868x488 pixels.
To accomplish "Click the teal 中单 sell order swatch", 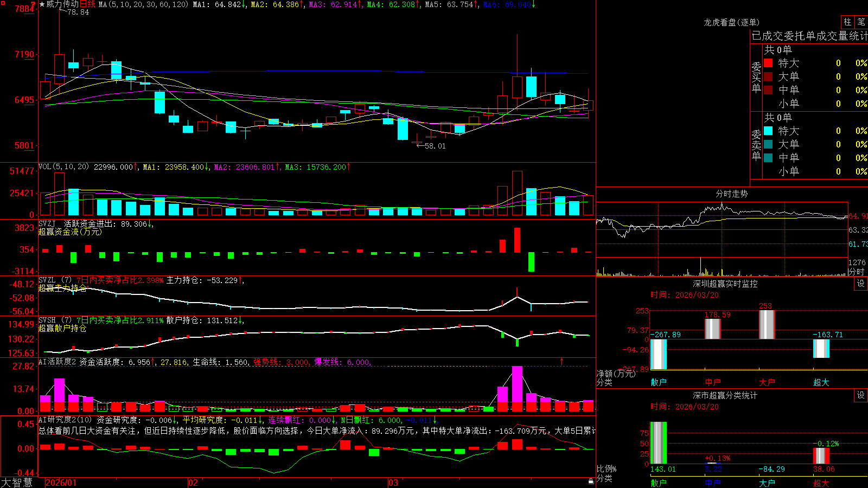I will (x=768, y=157).
